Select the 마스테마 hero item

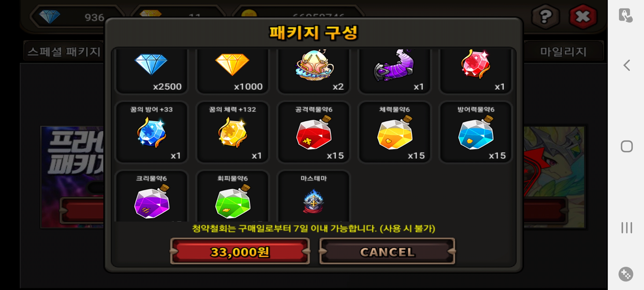[x=314, y=196]
